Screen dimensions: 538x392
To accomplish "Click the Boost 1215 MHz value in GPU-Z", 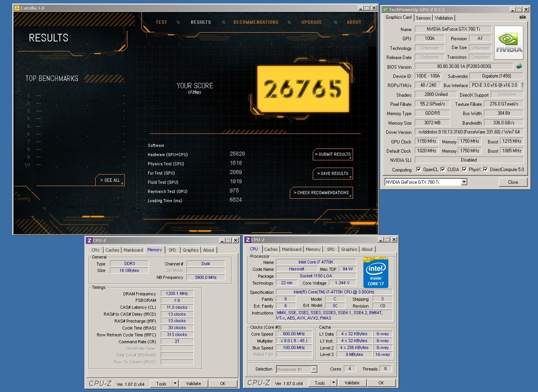I will pos(512,141).
